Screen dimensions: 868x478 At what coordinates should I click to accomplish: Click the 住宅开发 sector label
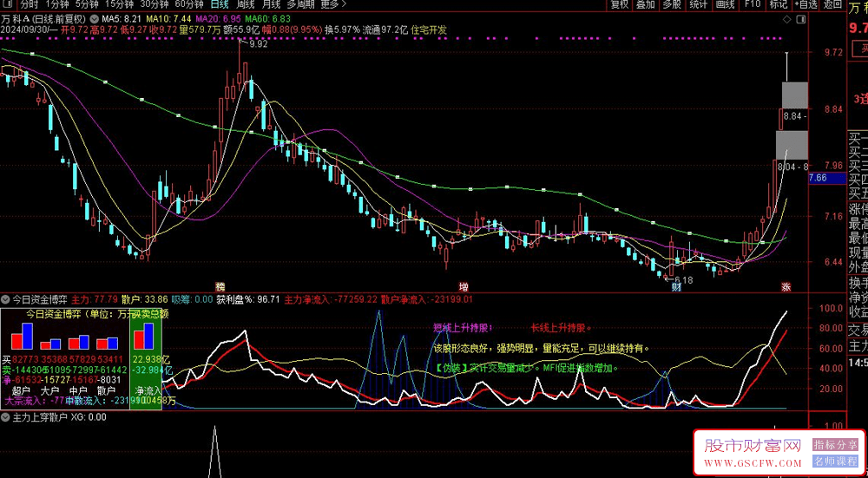pyautogui.click(x=429, y=29)
